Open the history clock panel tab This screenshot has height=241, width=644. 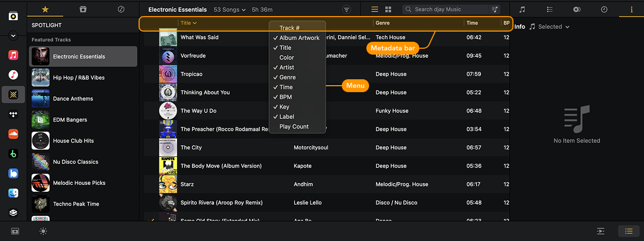604,9
